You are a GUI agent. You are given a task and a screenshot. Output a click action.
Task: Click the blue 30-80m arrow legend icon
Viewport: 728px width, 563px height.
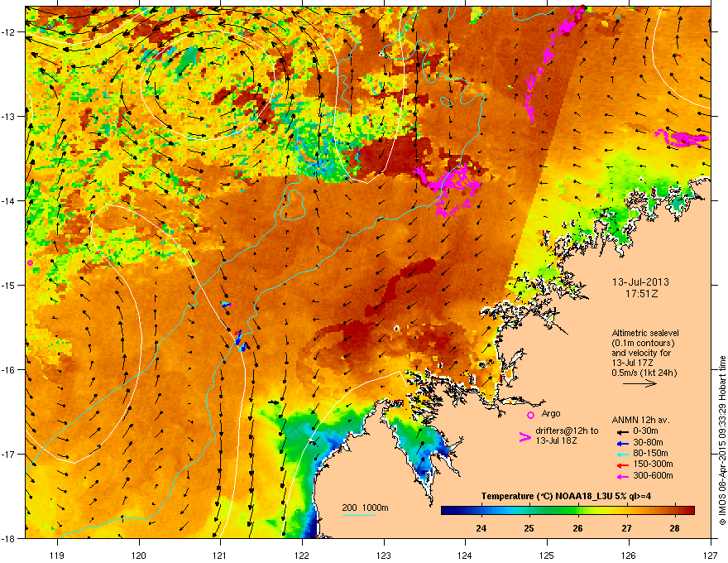click(623, 443)
